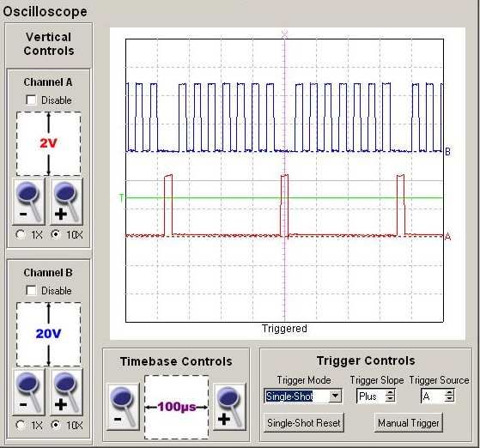This screenshot has width=480, height=448.
Task: Click the purple time cursor X marker
Action: tap(285, 33)
